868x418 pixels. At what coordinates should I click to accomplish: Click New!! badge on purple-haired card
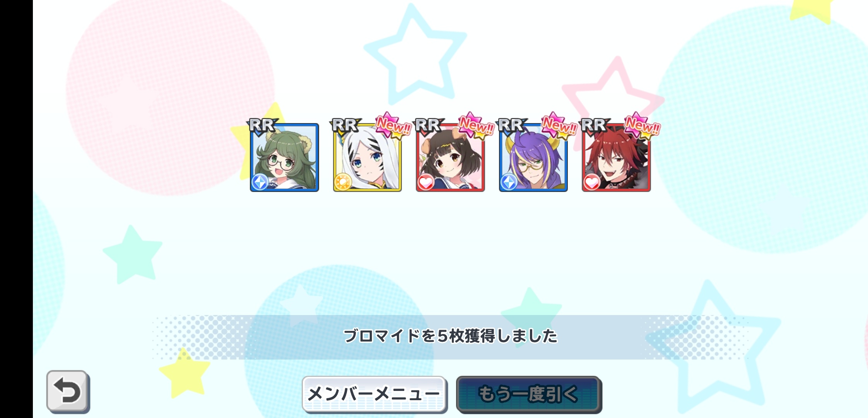tap(559, 125)
